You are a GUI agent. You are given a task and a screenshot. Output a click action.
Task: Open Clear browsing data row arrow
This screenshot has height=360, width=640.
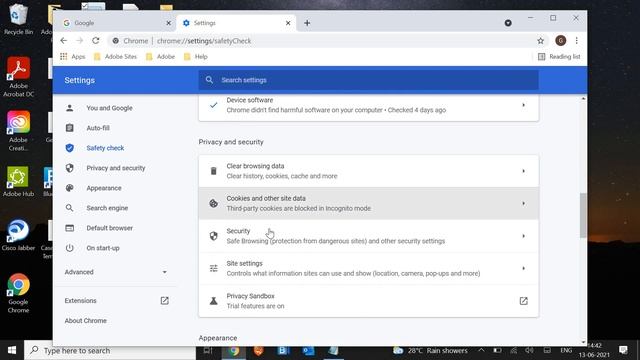tap(523, 171)
